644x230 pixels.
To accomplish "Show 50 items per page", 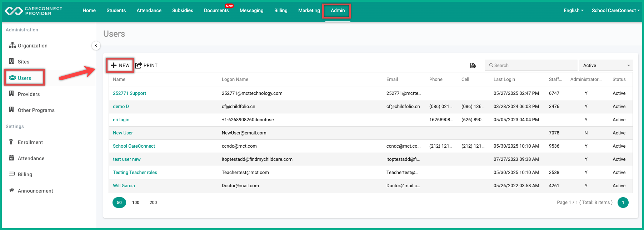I will 119,203.
